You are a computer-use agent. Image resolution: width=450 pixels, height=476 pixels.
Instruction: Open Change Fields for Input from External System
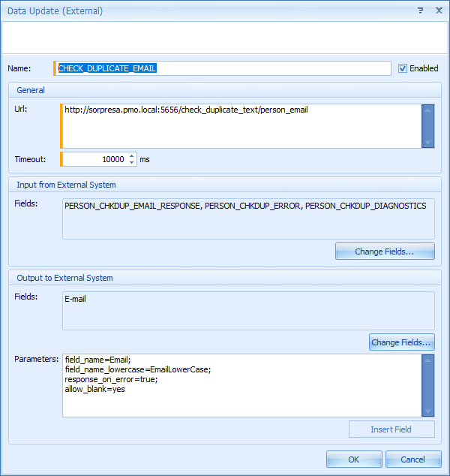(x=385, y=252)
